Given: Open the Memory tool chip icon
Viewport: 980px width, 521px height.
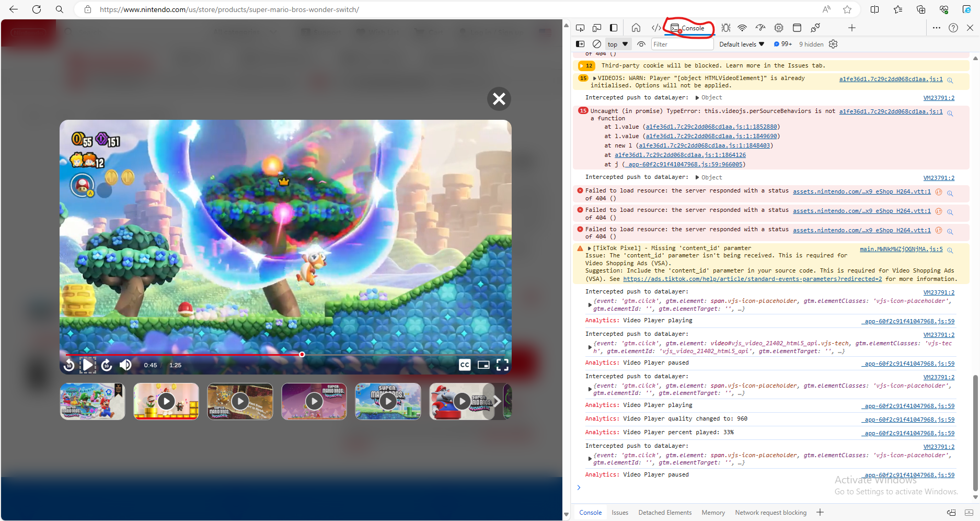Looking at the screenshot, I should coord(779,28).
